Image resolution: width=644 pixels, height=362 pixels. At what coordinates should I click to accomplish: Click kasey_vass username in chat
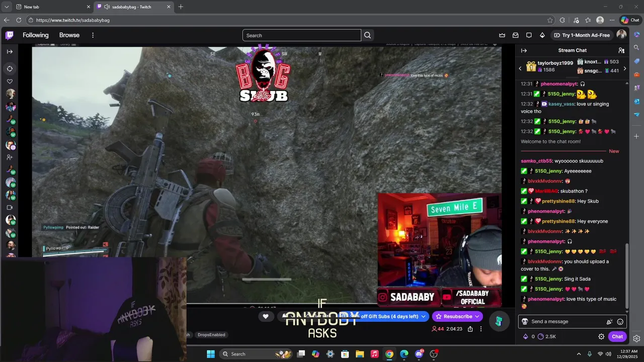tap(561, 104)
